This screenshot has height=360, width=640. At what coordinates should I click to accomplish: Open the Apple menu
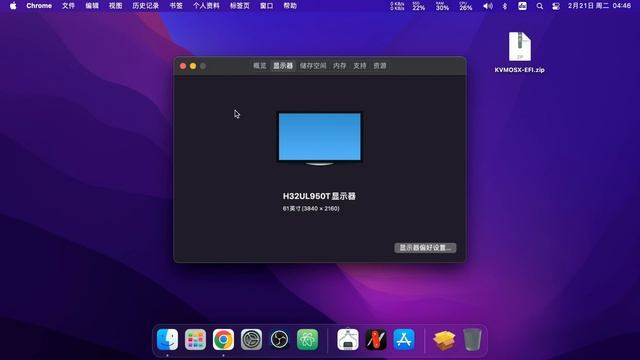[13, 6]
